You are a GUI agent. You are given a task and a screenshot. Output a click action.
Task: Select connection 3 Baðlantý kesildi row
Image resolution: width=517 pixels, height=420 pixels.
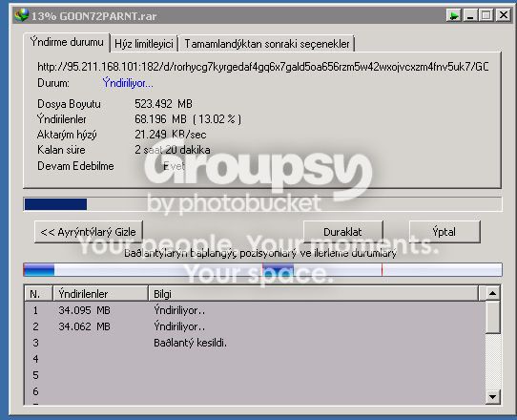click(256, 343)
